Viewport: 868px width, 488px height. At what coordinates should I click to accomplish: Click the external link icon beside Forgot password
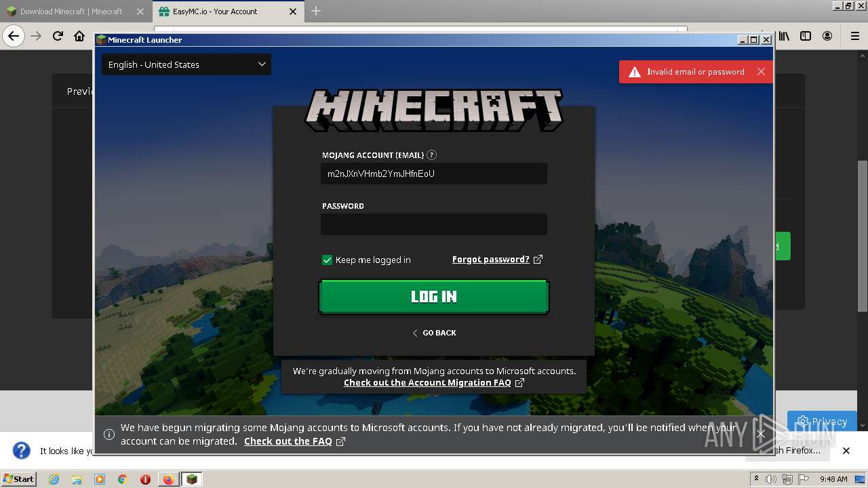[x=538, y=259]
